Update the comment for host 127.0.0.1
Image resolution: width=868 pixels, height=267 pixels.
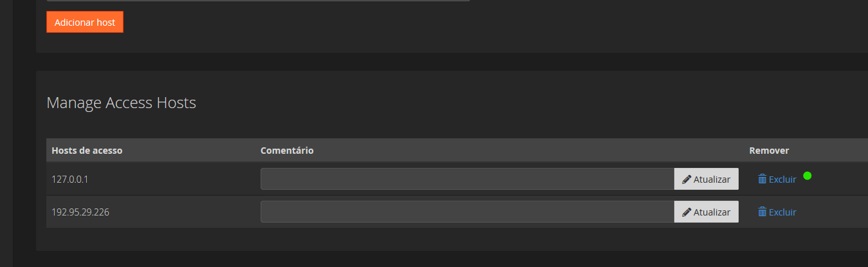coord(706,179)
